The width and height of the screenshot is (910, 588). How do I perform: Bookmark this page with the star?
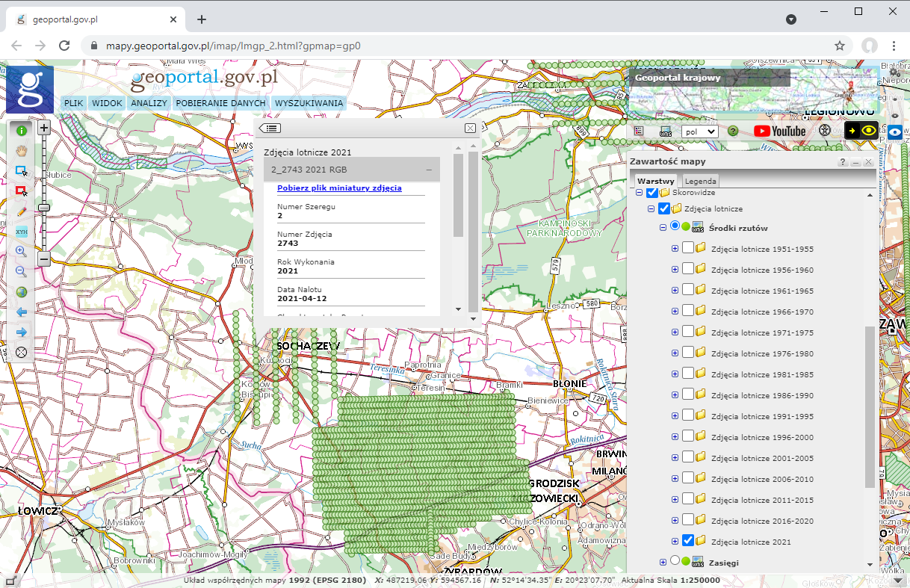pyautogui.click(x=840, y=46)
